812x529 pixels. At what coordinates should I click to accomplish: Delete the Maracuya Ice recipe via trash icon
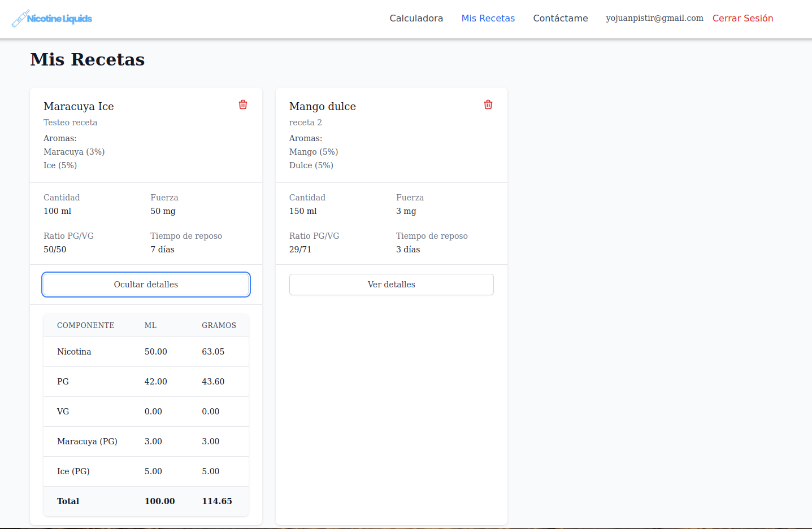tap(243, 104)
